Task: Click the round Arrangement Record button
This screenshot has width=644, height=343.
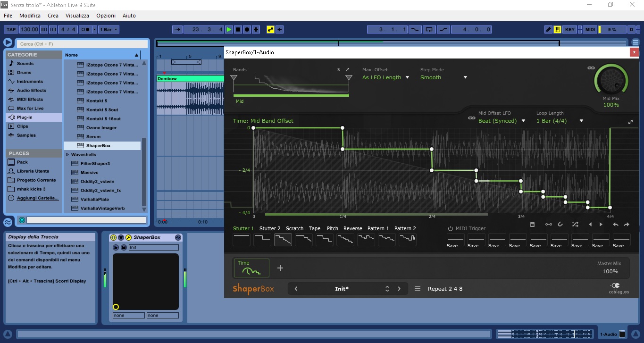Action: coord(247,29)
